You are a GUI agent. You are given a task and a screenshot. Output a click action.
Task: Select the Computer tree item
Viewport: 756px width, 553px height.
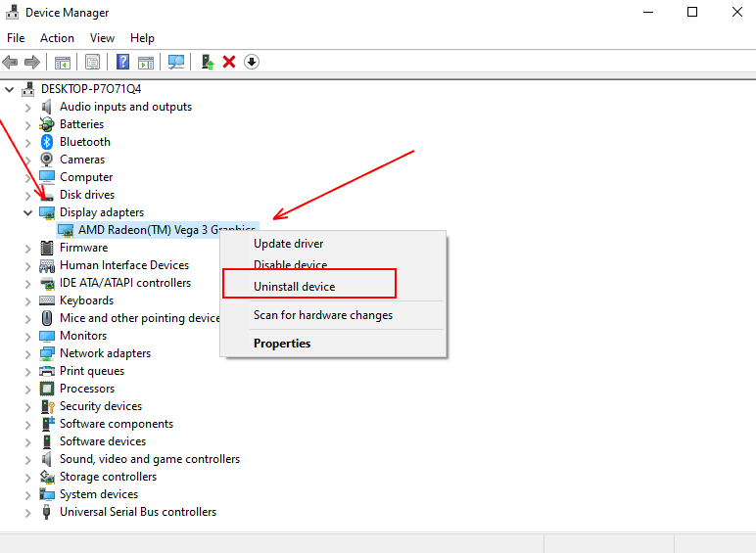click(86, 177)
